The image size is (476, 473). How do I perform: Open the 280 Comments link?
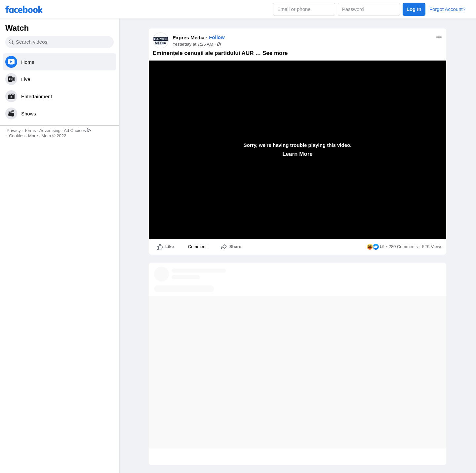[x=403, y=247]
